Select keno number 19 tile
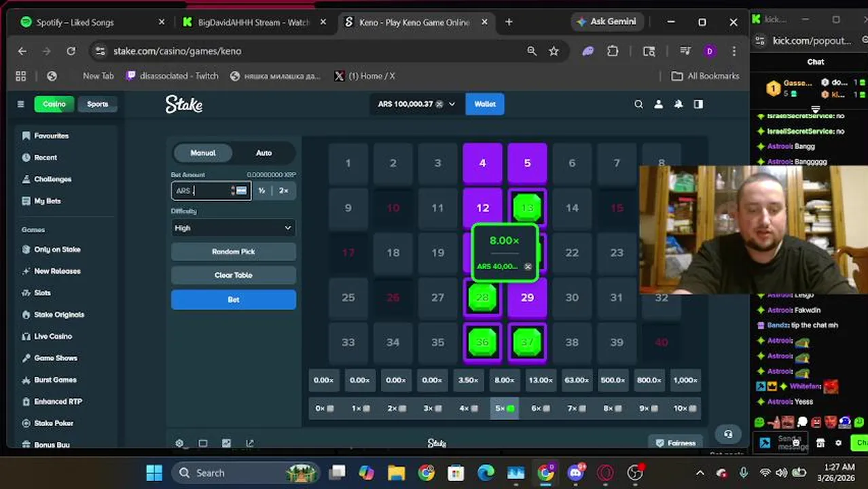This screenshot has height=489, width=868. coord(437,253)
